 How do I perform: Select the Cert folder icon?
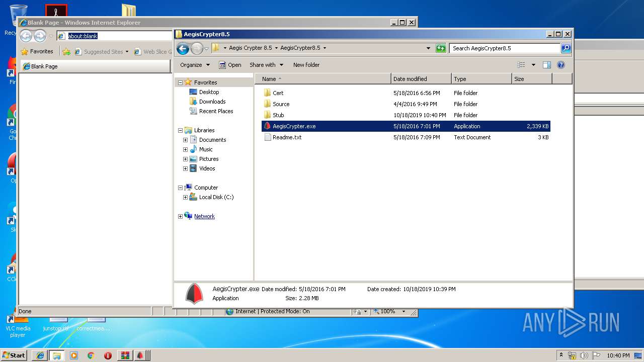[267, 93]
